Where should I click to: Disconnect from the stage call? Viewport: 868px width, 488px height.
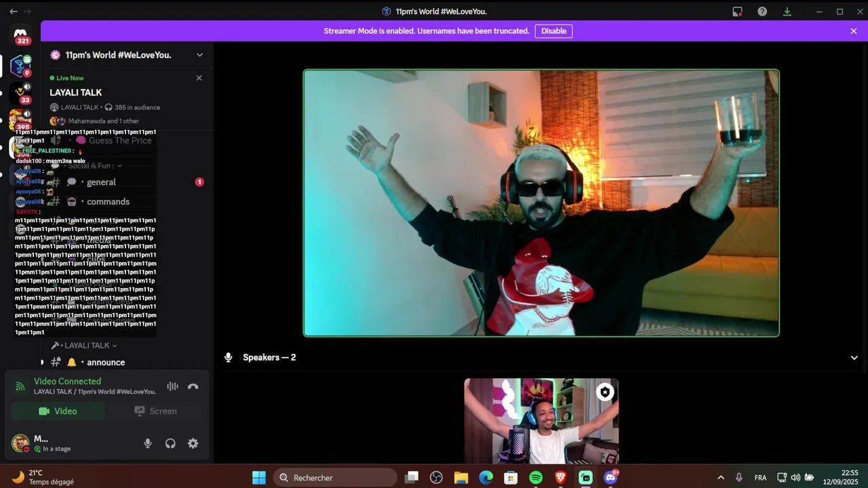click(x=193, y=386)
